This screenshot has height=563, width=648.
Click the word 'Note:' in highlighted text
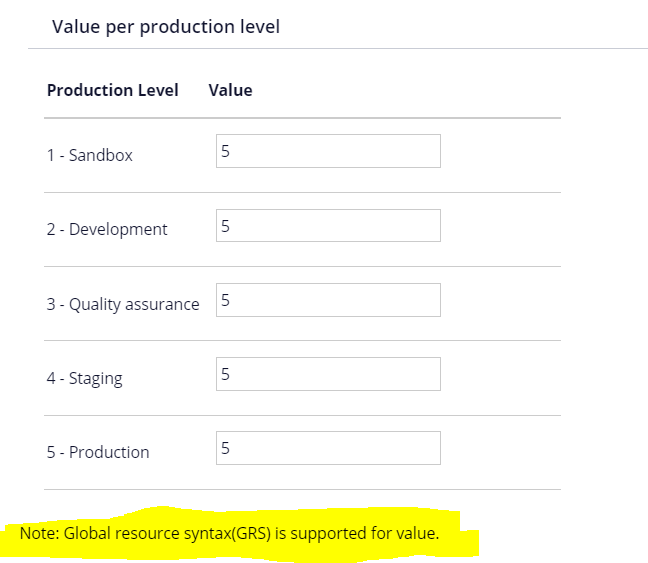[40, 533]
